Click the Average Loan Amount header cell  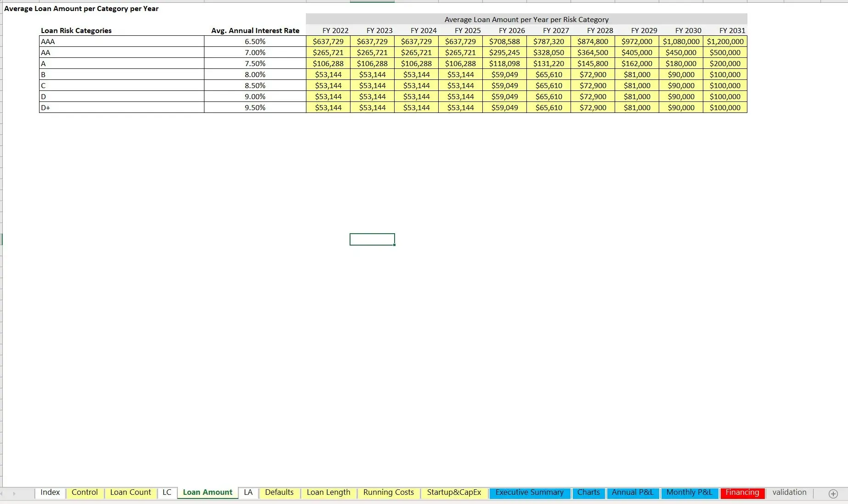526,19
